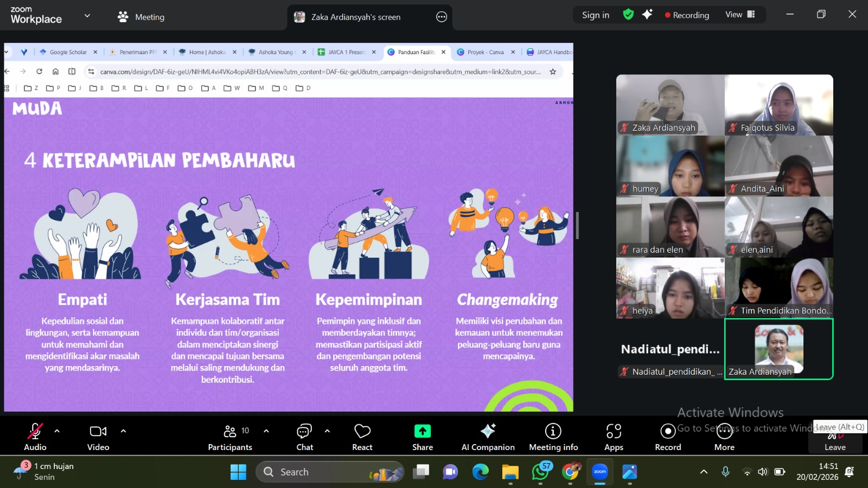The height and width of the screenshot is (488, 868).
Task: Select Faiqotus Silvia's video thumbnail
Action: 778,105
